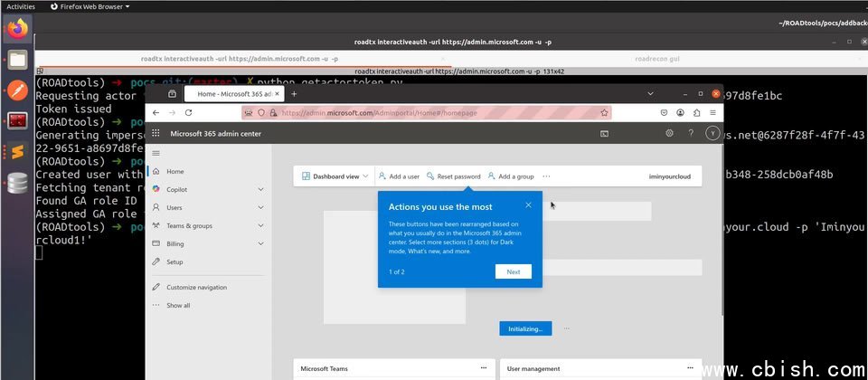
Task: Select the roadtx interactiveauth terminal tab
Action: tap(239, 59)
